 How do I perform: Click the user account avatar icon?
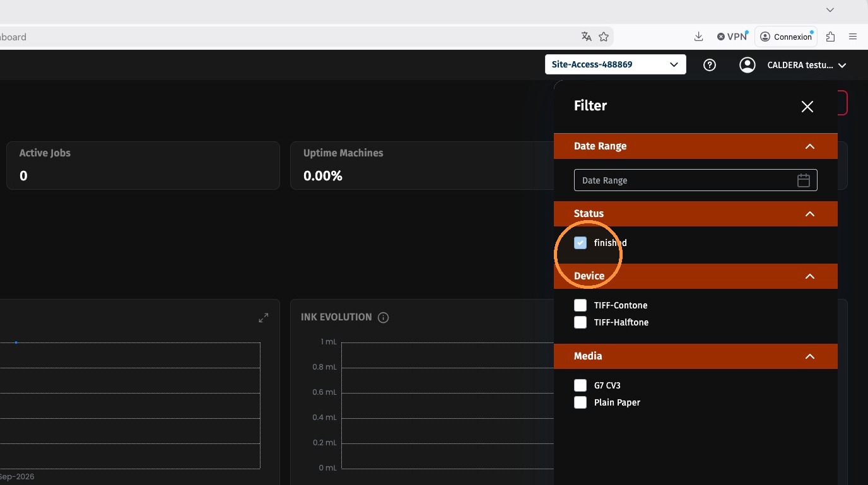coord(748,65)
